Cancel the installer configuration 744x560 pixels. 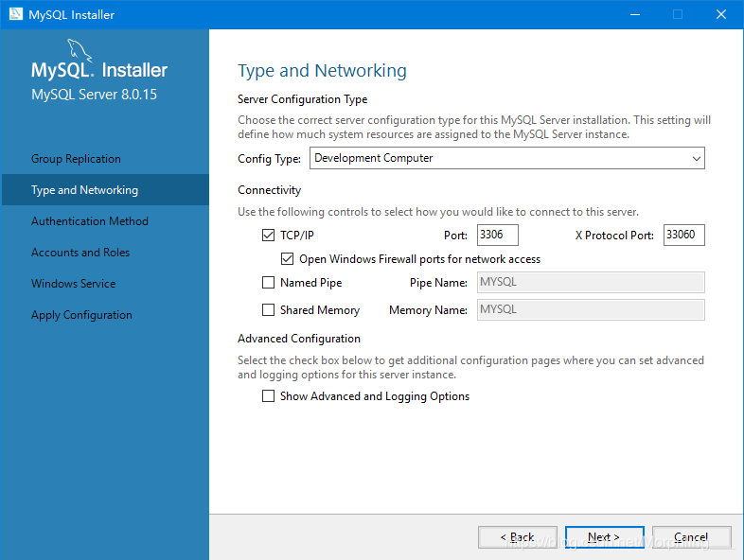click(691, 537)
